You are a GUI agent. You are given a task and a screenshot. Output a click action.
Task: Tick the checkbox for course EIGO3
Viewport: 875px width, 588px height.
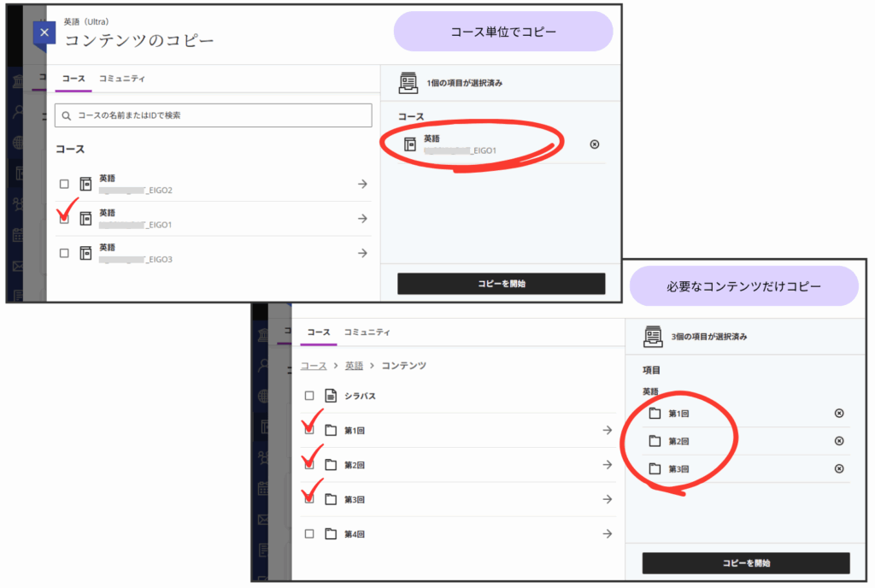point(64,253)
